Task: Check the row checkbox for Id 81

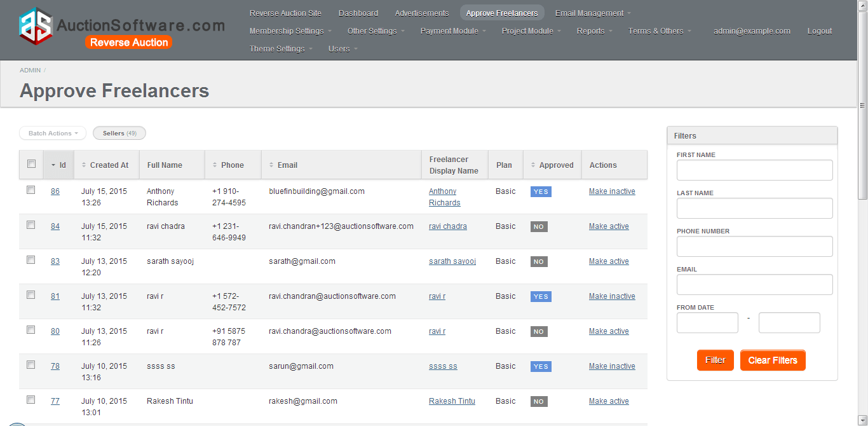Action: (31, 295)
